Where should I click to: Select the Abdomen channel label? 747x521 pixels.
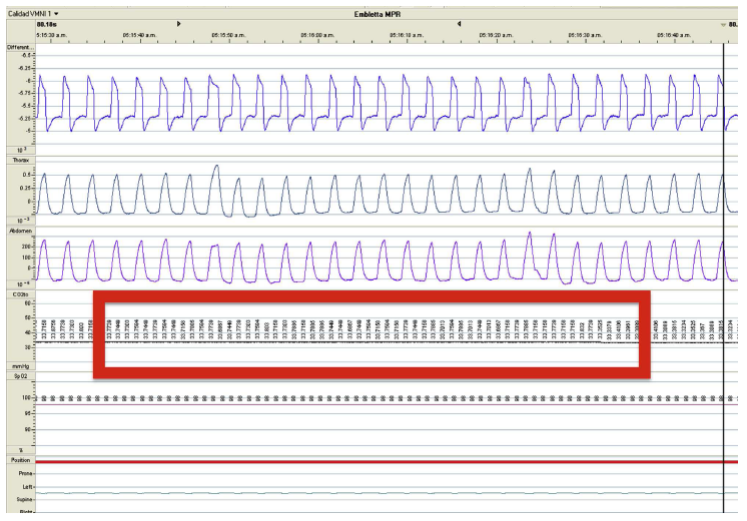21,230
